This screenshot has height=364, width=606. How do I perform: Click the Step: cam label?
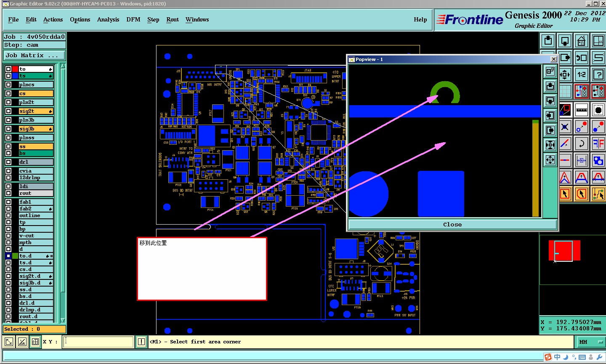click(x=35, y=45)
